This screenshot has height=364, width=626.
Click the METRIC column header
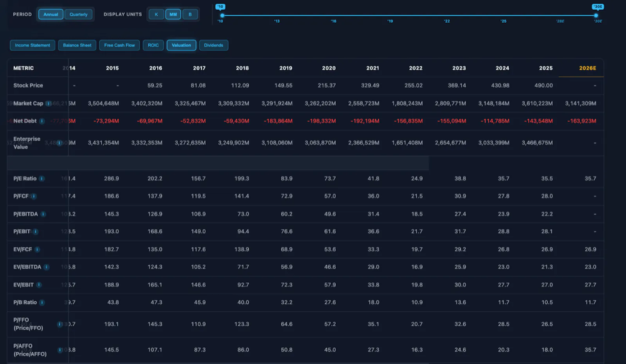(23, 68)
